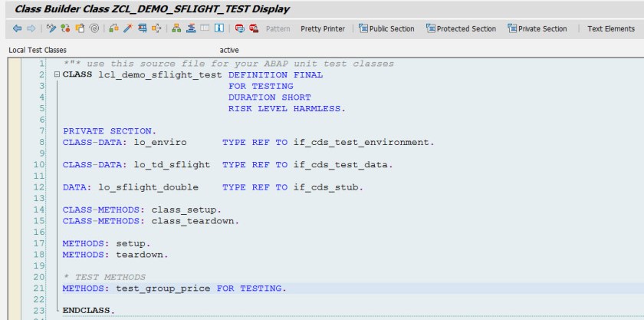This screenshot has height=320, width=644.
Task: Open the Protected Section
Action: (x=461, y=29)
